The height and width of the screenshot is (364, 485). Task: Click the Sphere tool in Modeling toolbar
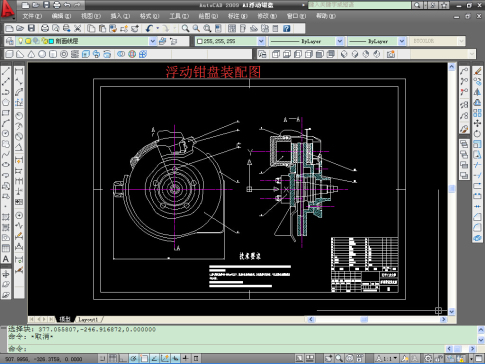[42, 54]
